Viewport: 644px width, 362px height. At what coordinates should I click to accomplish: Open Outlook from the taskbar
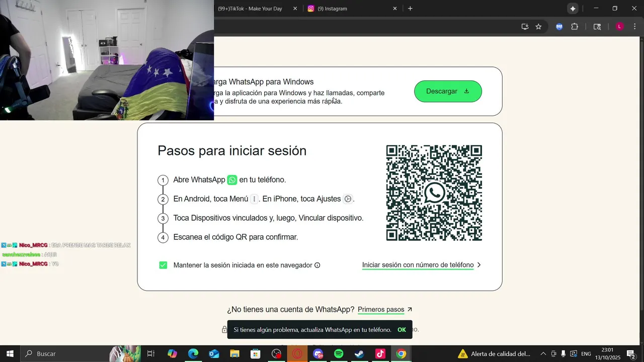tap(214, 354)
